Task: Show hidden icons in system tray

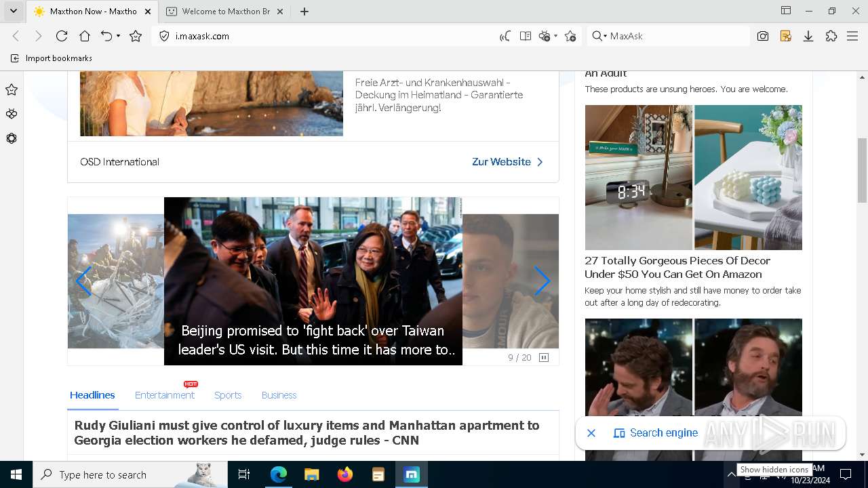Action: [731, 475]
